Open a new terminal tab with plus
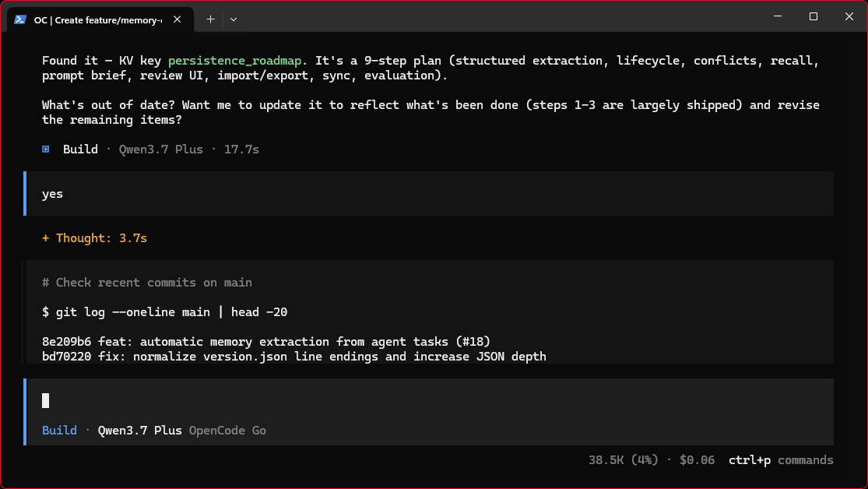 (210, 19)
